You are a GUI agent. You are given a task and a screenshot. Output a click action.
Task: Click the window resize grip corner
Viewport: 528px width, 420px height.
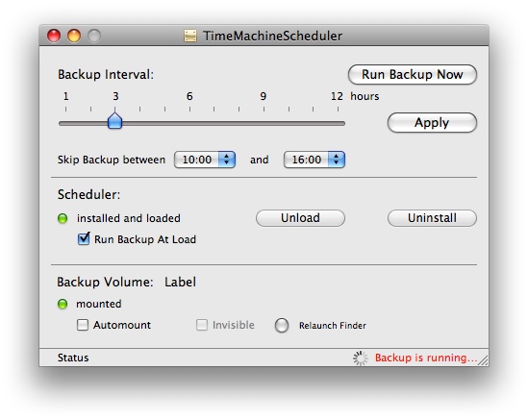click(x=483, y=360)
